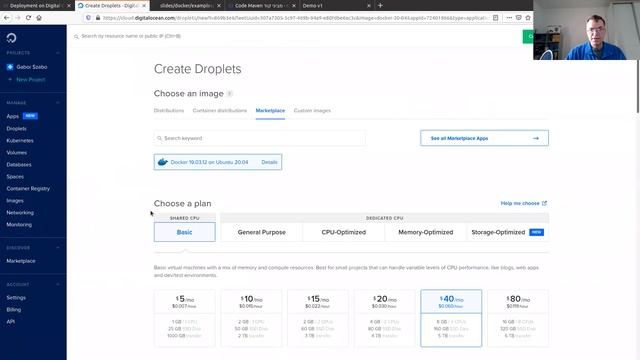Image resolution: width=640 pixels, height=360 pixels.
Task: Open a new browser tab with plus
Action: 380,6
